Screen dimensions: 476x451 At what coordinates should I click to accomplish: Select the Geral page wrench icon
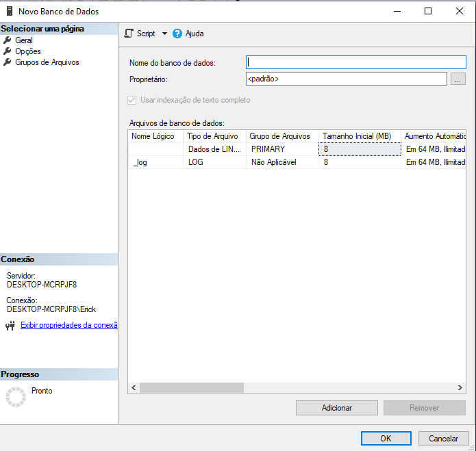click(8, 40)
